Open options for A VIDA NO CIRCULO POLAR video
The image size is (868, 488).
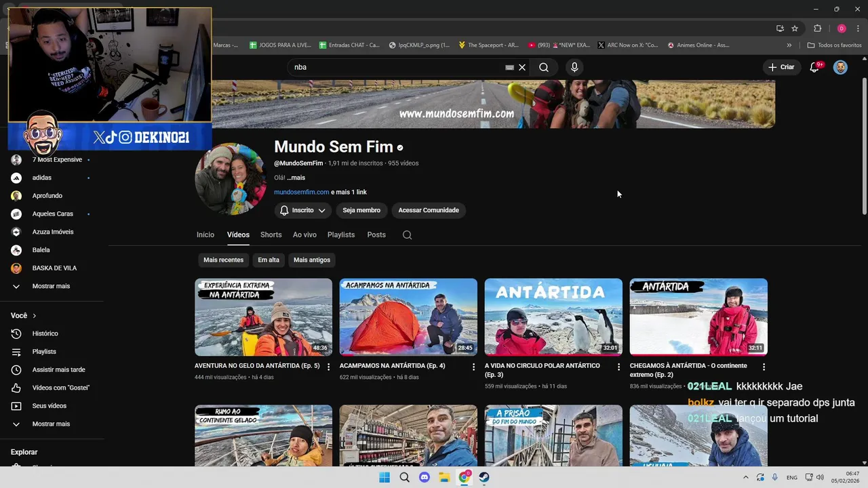(x=618, y=367)
